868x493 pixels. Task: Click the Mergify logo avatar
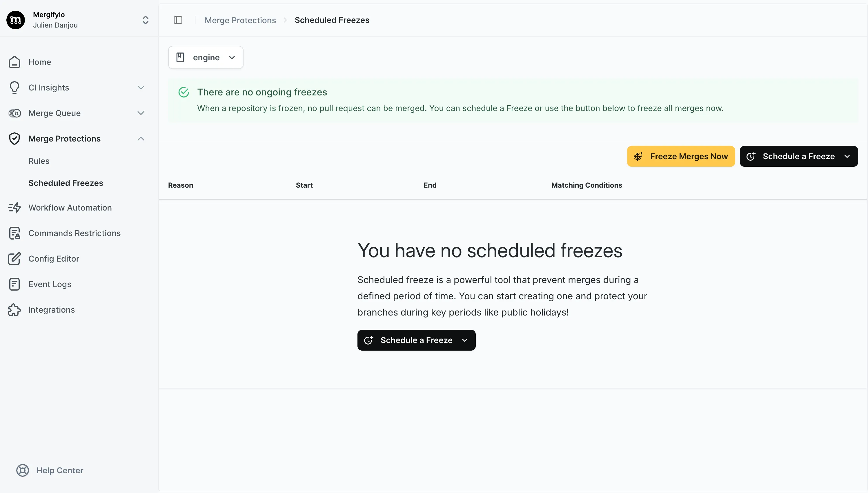15,20
